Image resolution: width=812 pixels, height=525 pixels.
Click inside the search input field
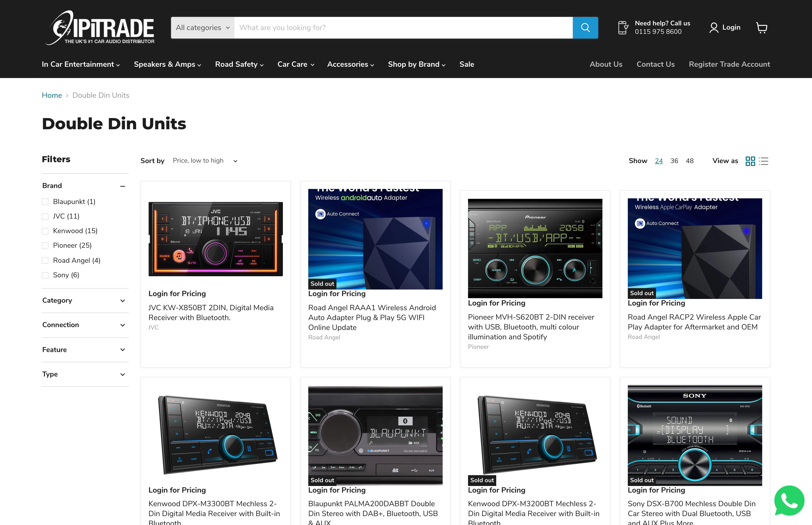pyautogui.click(x=402, y=28)
